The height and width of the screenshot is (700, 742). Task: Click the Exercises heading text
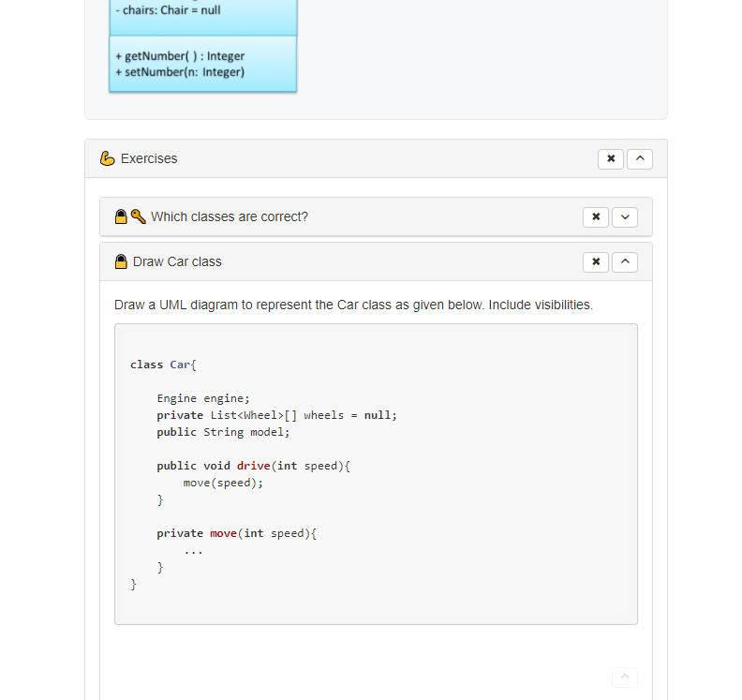149,158
